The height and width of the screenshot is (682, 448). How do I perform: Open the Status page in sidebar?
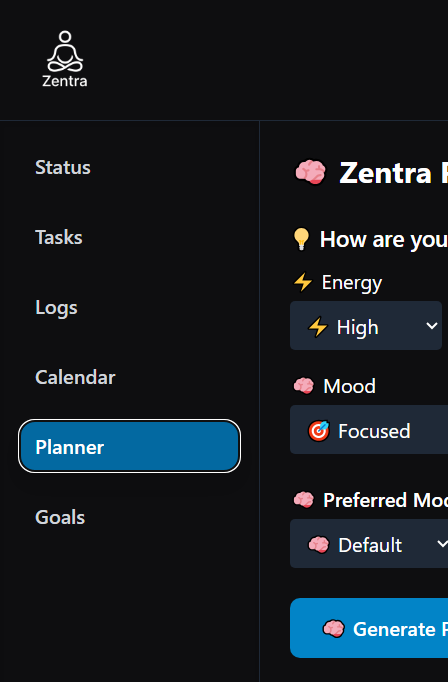pos(63,167)
